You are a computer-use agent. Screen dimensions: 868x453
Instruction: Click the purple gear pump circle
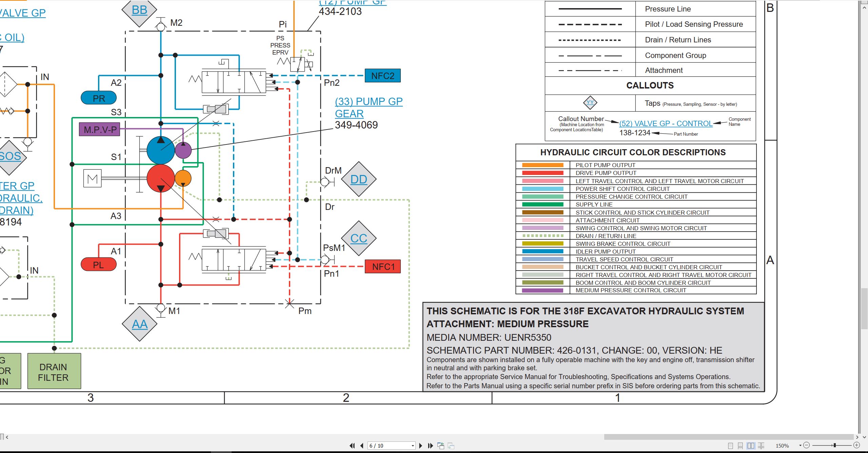[183, 150]
